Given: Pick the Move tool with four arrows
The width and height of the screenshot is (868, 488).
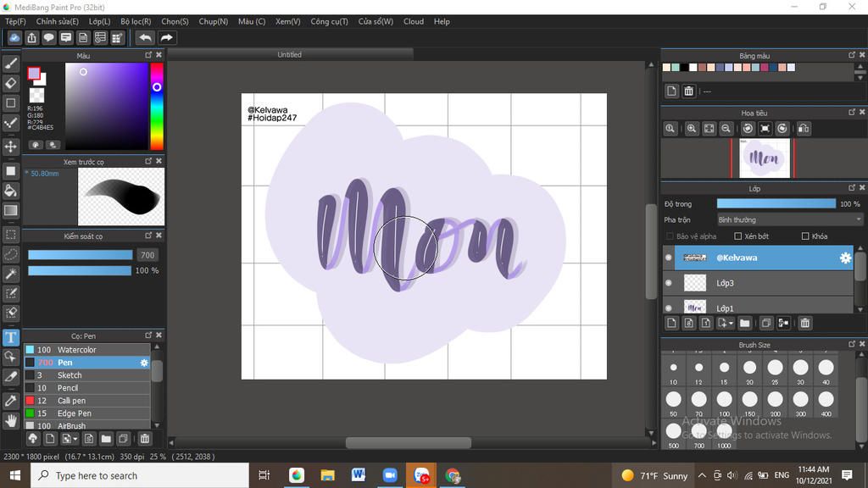Looking at the screenshot, I should pyautogui.click(x=10, y=147).
